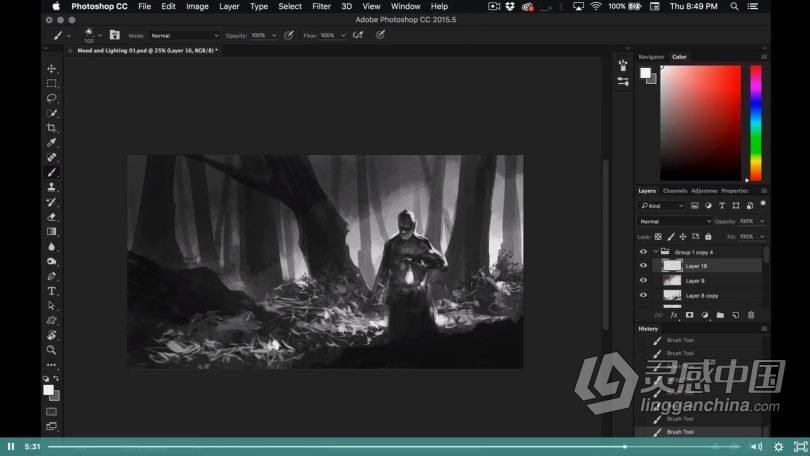Select the Lasso tool
This screenshot has height=456, width=810.
click(x=51, y=98)
